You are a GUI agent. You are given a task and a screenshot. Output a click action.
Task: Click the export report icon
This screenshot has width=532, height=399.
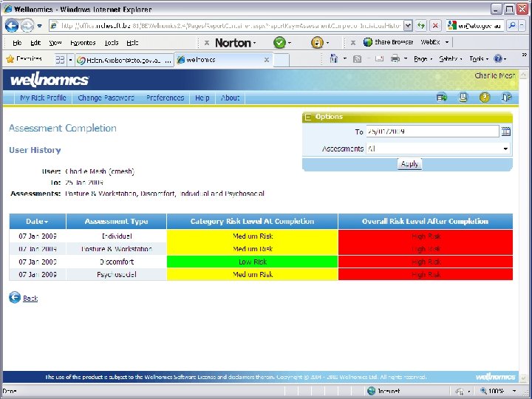tap(442, 98)
